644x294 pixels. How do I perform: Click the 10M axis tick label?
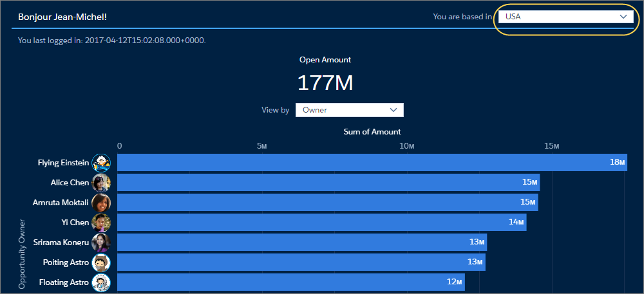pyautogui.click(x=406, y=146)
